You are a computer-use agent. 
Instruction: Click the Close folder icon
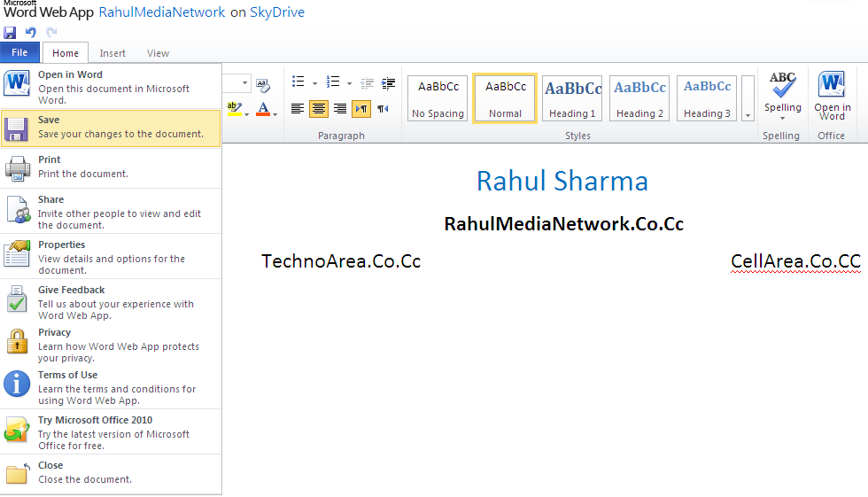pyautogui.click(x=17, y=474)
